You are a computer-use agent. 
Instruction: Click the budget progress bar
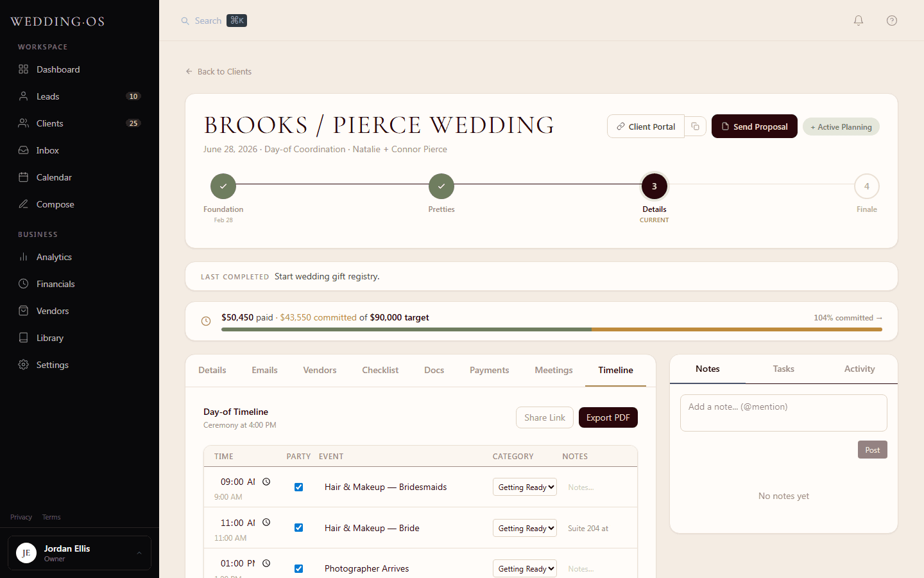coord(552,329)
